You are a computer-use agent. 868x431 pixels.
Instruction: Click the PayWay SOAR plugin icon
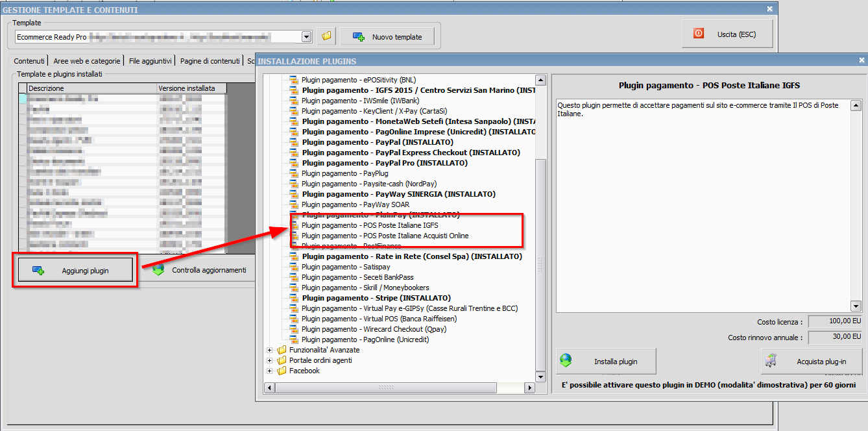click(x=294, y=204)
